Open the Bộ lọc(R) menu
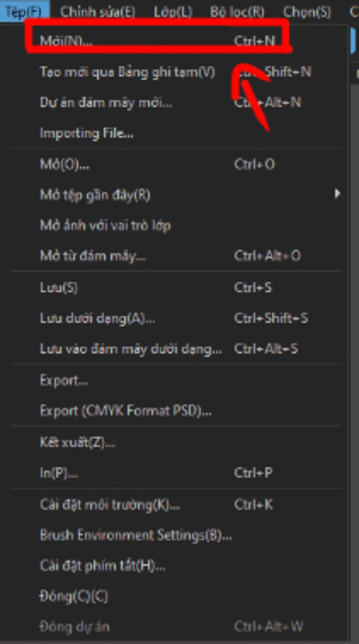359x644 pixels. point(237,12)
